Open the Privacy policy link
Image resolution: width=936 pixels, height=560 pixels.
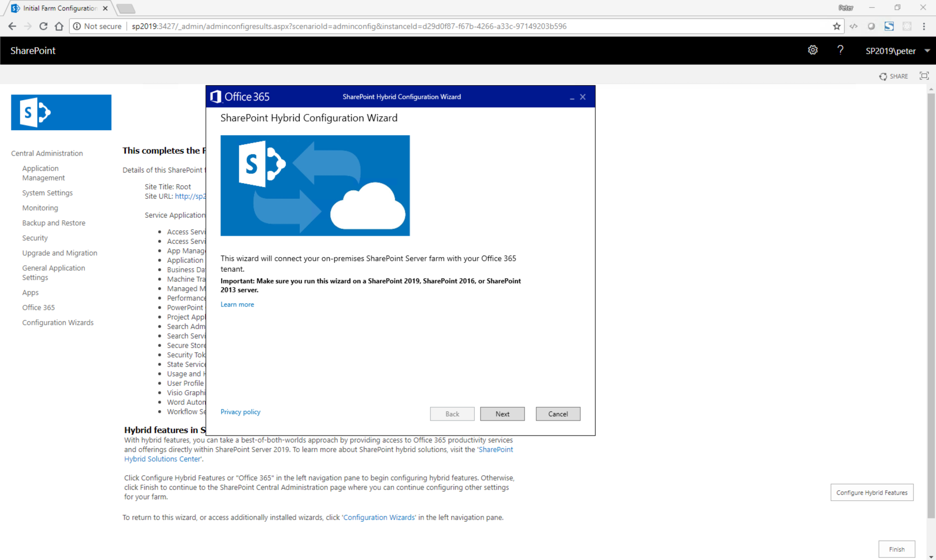coord(240,411)
